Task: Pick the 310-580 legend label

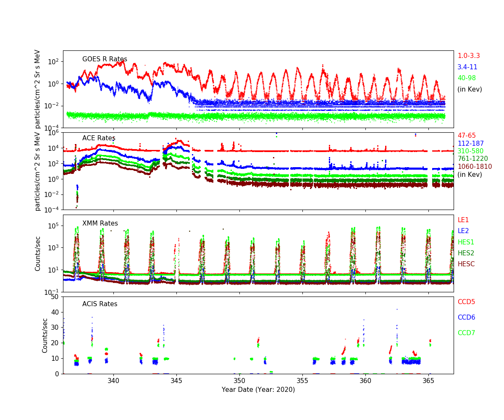Action: point(470,151)
